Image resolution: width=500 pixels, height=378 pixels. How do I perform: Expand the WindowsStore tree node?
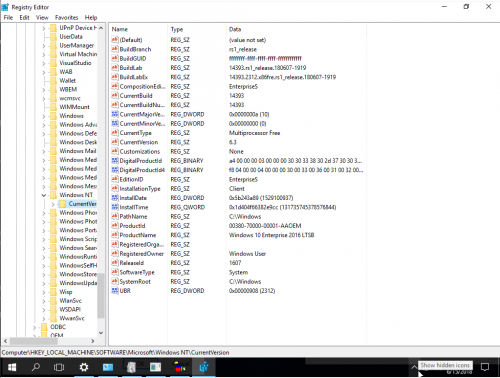pyautogui.click(x=44, y=274)
